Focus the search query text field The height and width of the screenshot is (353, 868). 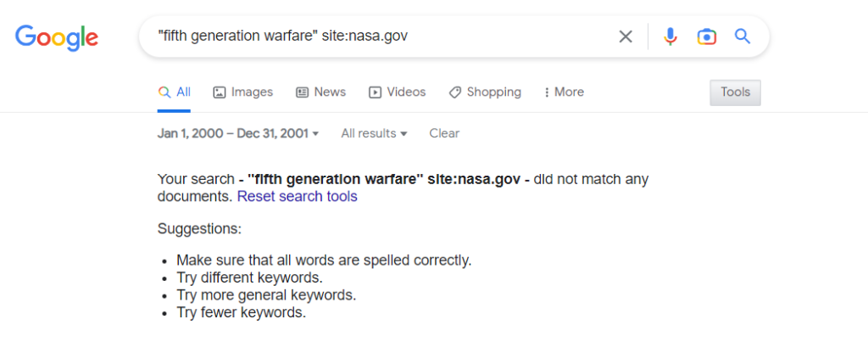point(382,36)
